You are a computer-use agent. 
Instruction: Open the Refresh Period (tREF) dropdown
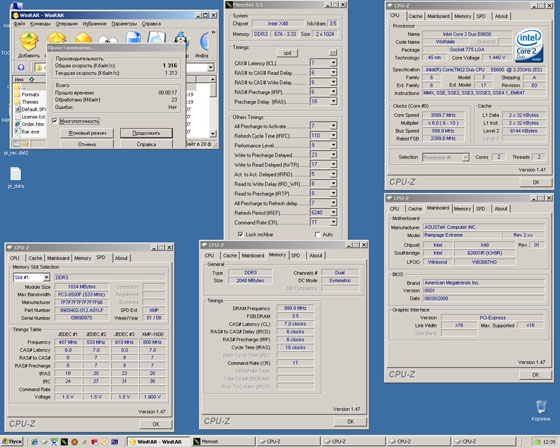tap(333, 213)
